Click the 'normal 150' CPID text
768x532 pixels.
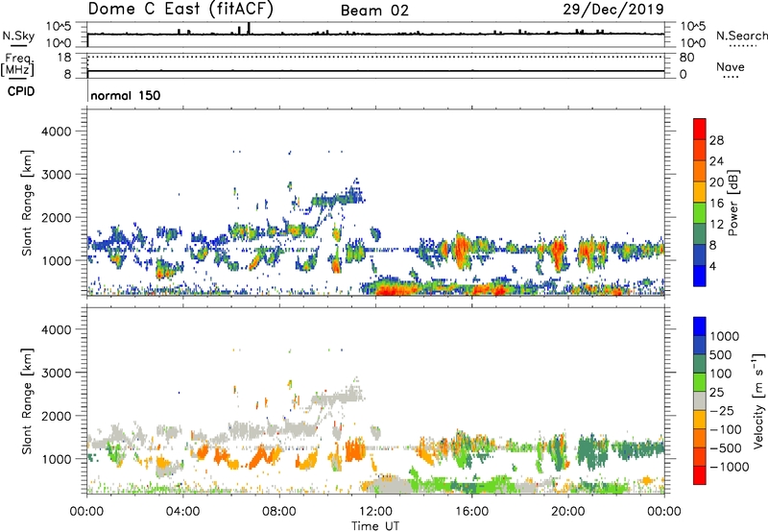click(126, 95)
